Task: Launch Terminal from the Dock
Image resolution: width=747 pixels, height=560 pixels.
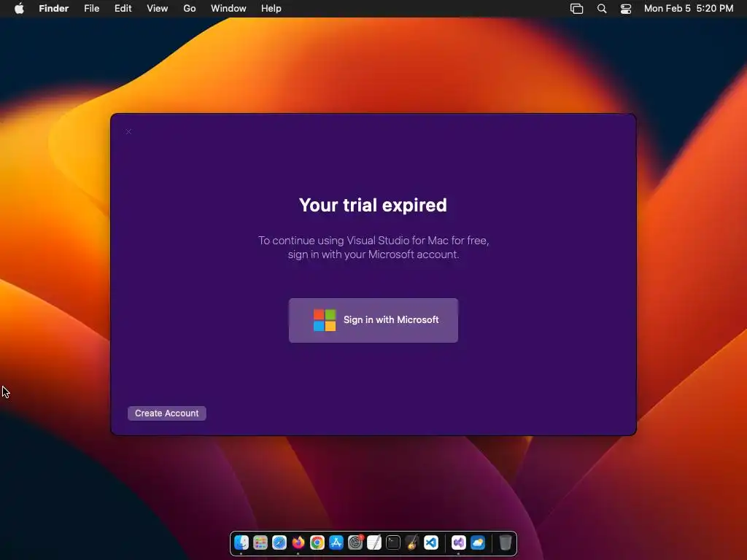Action: pos(393,542)
